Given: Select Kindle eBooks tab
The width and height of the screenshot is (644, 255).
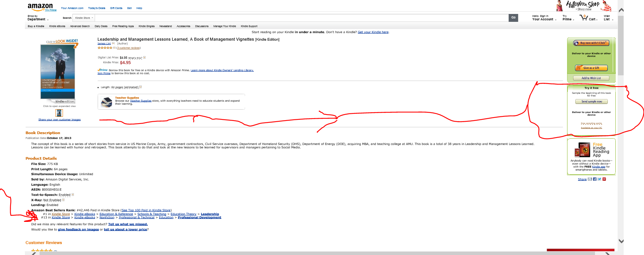Looking at the screenshot, I should point(57,26).
